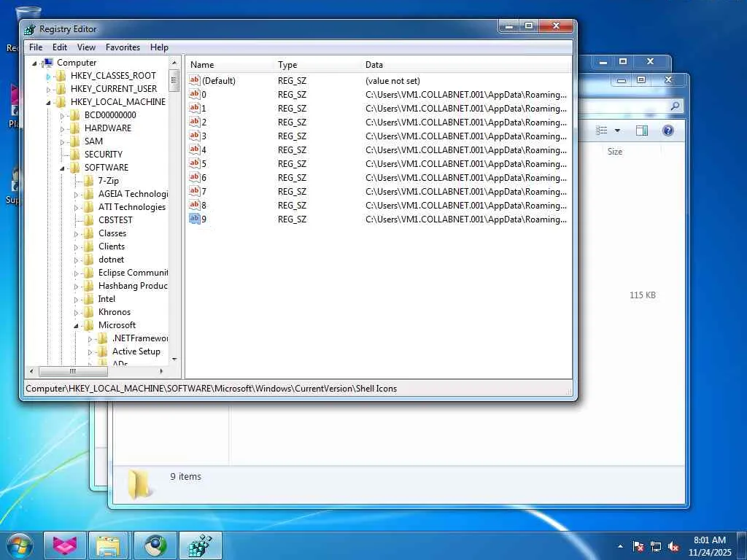Select the string value icon named 2

pyautogui.click(x=194, y=122)
